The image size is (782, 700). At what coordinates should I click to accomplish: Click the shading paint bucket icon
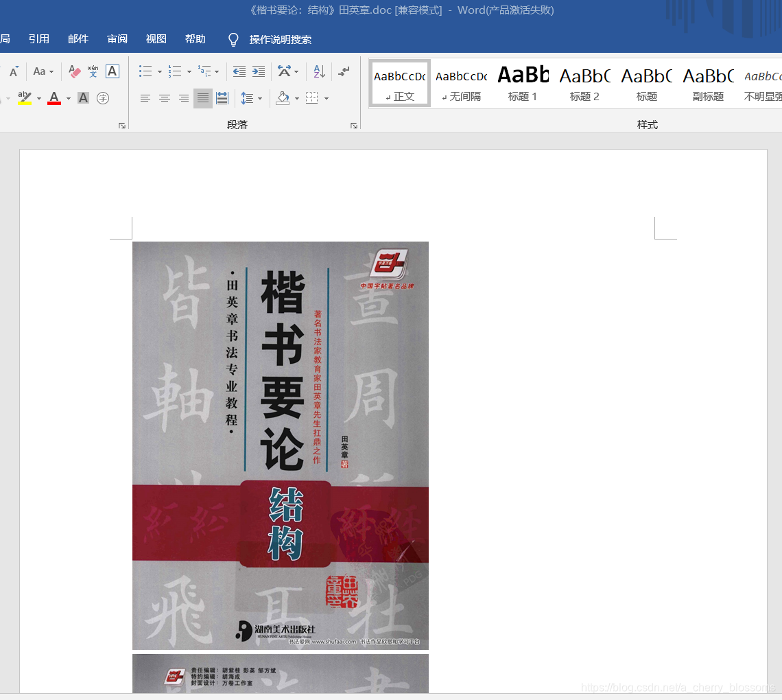point(283,97)
